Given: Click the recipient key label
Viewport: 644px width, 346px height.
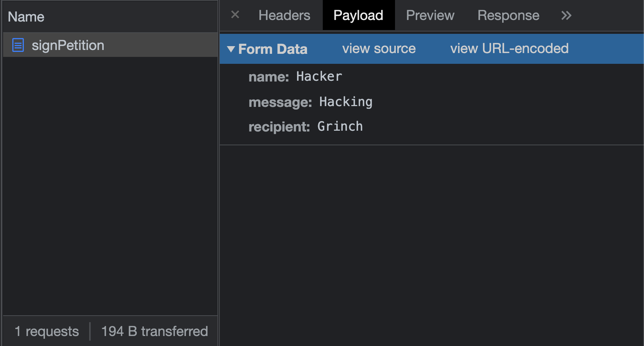Looking at the screenshot, I should (x=279, y=127).
